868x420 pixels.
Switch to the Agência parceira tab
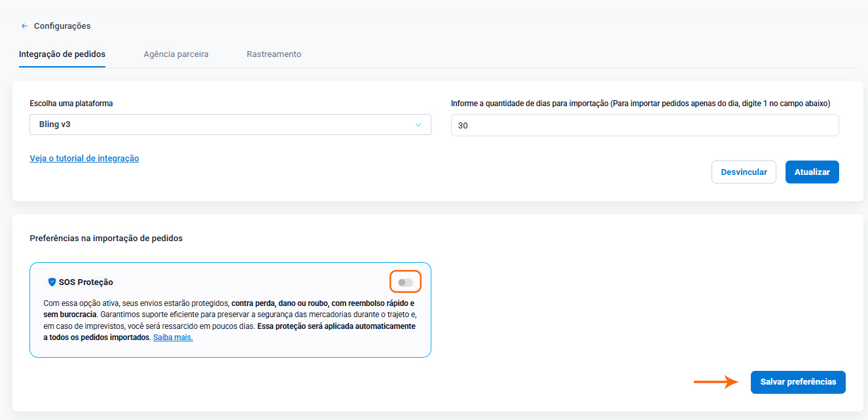click(176, 54)
